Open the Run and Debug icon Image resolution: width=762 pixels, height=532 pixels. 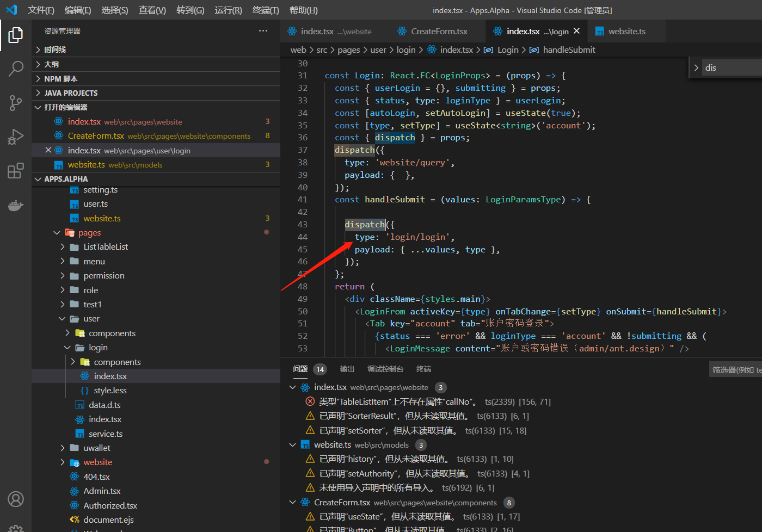click(x=16, y=137)
